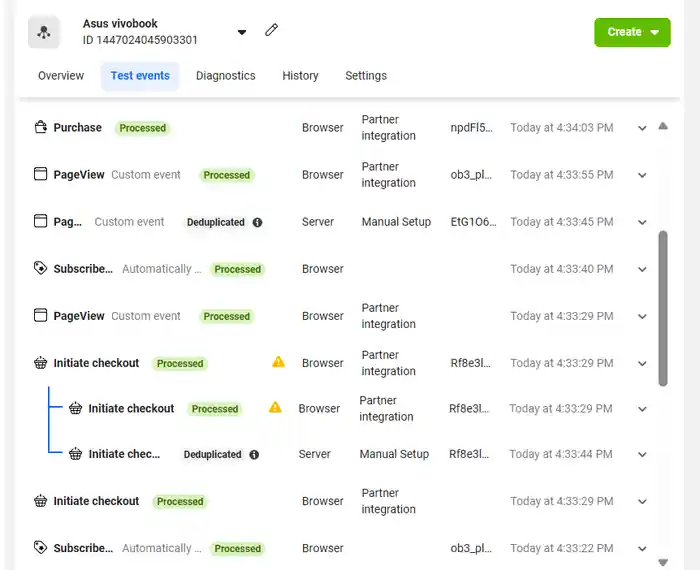700x570 pixels.
Task: Click basket icon of parent Initiate checkout with warning
Action: [41, 362]
